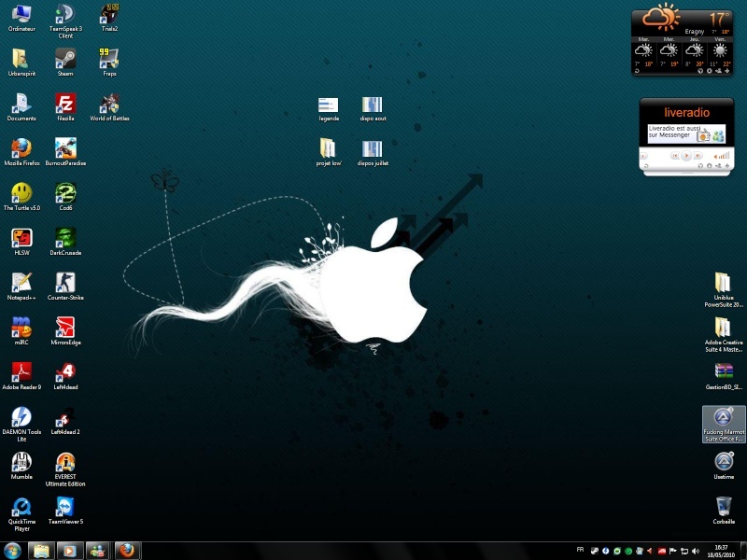The width and height of the screenshot is (747, 560).
Task: Select the World of Battles icon
Action: click(x=109, y=107)
